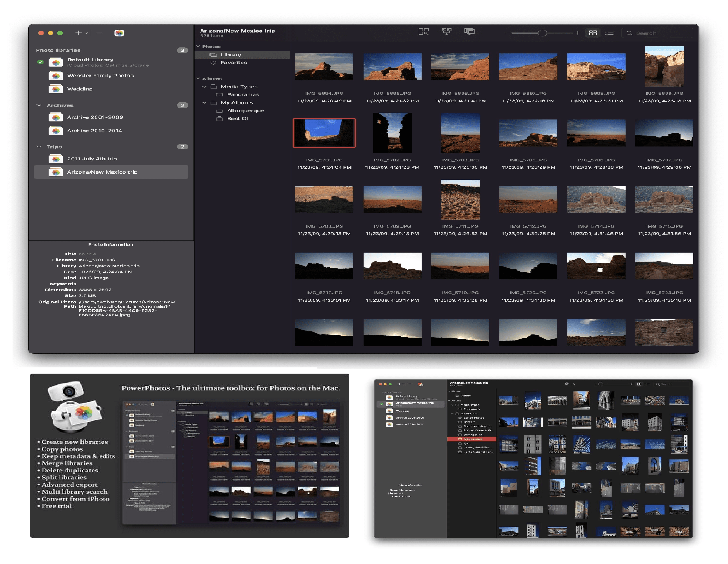Click the 2011 July 4th trip library icon
This screenshot has width=728, height=564.
[x=56, y=159]
